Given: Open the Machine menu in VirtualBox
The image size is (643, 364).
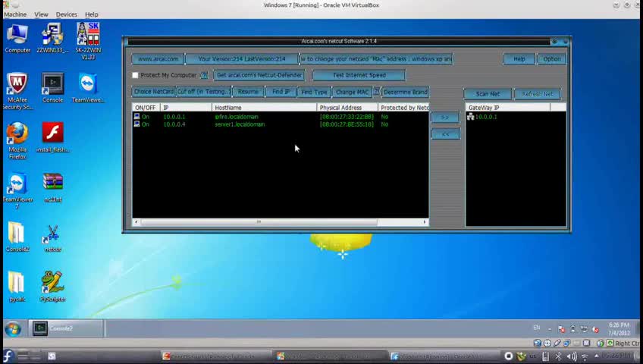Looking at the screenshot, I should (15, 14).
